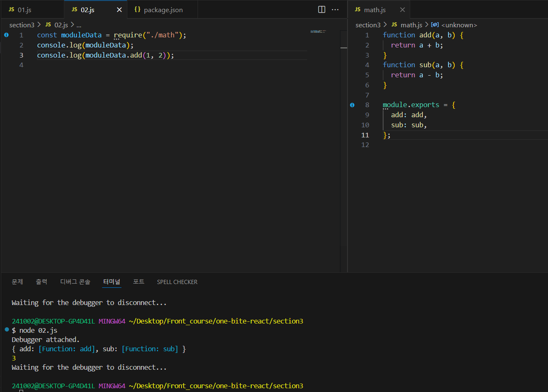Click the add call on 02.js line 3

coord(136,55)
